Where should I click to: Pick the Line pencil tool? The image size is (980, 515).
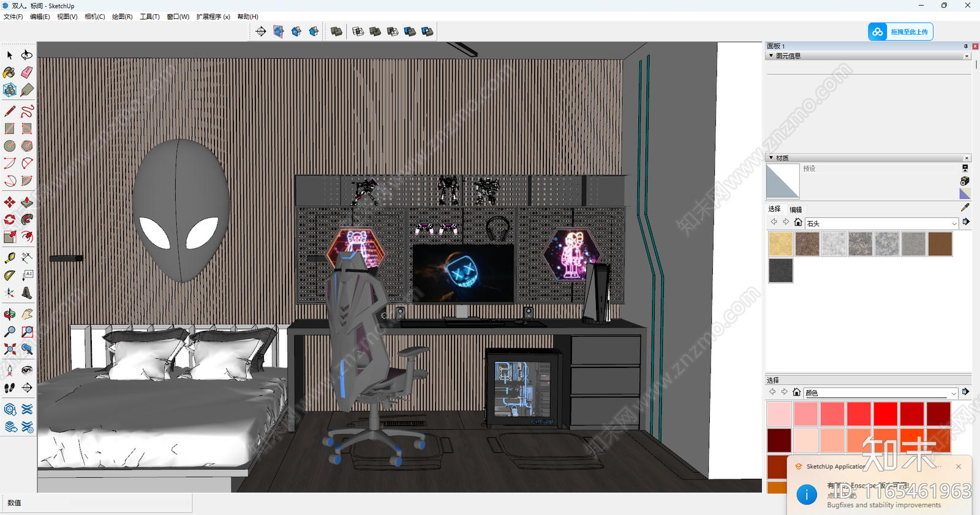10,111
